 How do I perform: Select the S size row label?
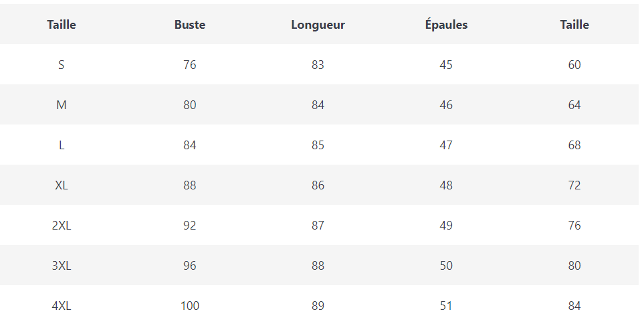[x=62, y=65]
